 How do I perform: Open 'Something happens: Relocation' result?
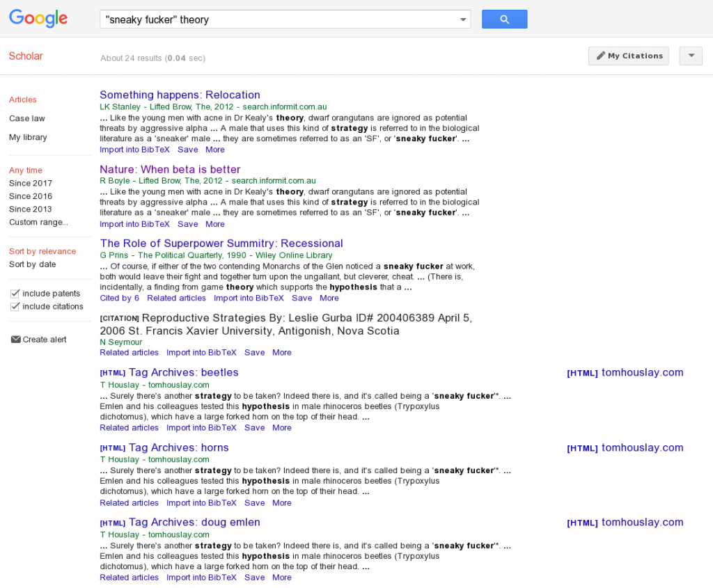pos(180,95)
